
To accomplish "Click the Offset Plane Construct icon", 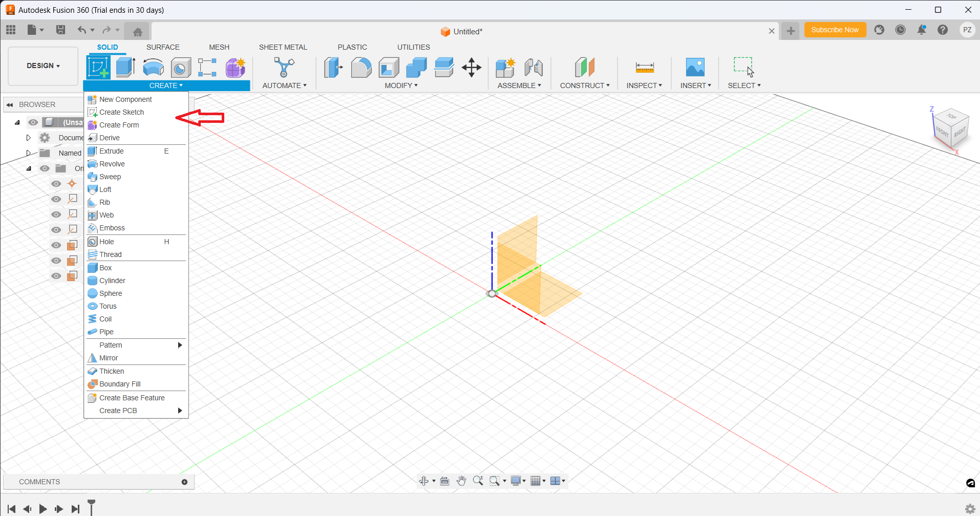I will [584, 68].
